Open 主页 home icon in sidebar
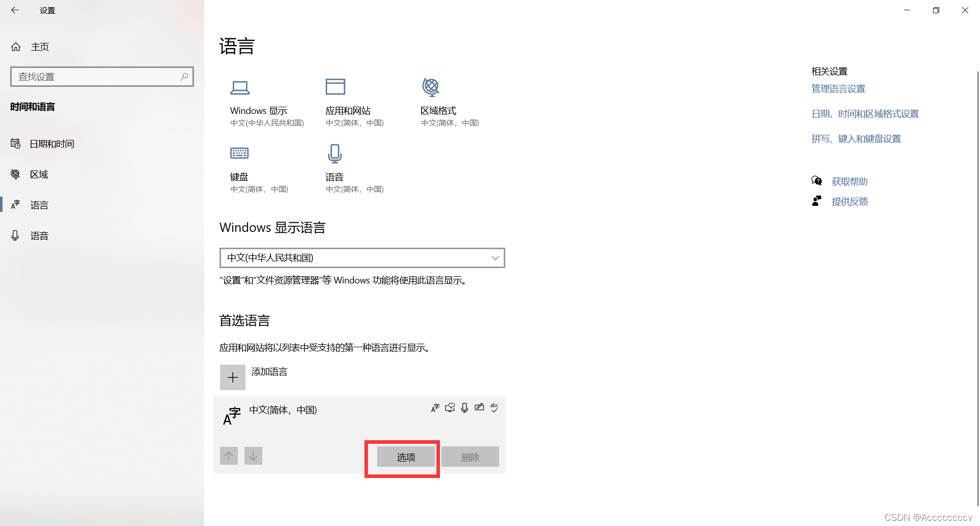The height and width of the screenshot is (526, 980). (16, 47)
